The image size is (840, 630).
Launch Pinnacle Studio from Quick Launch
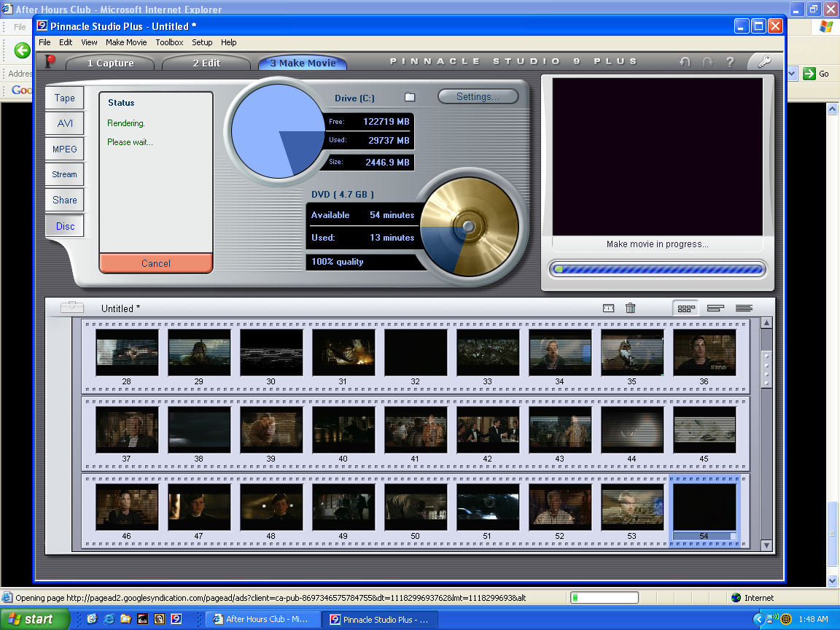[x=176, y=619]
